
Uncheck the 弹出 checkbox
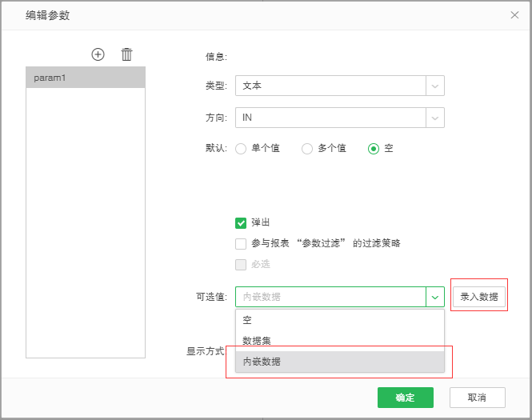click(241, 223)
